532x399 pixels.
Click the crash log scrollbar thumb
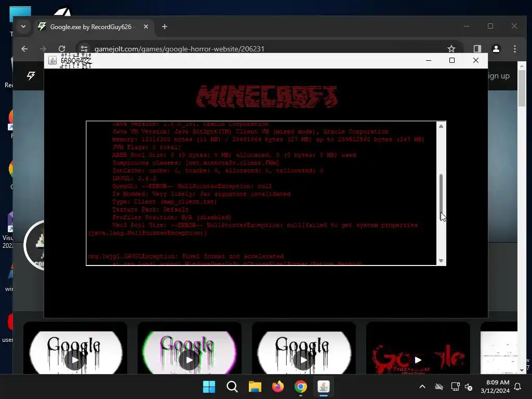click(x=441, y=193)
